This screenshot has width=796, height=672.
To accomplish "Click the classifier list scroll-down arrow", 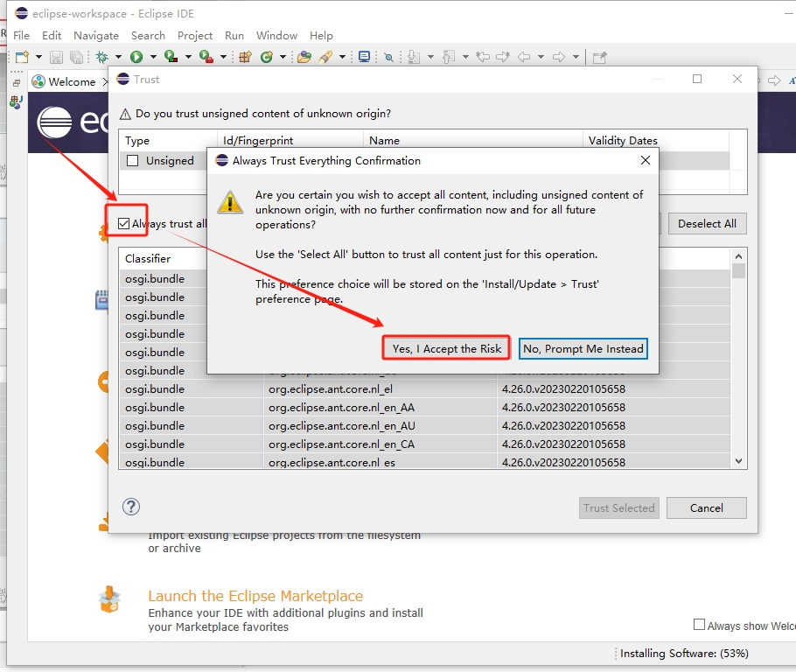I will pos(738,461).
